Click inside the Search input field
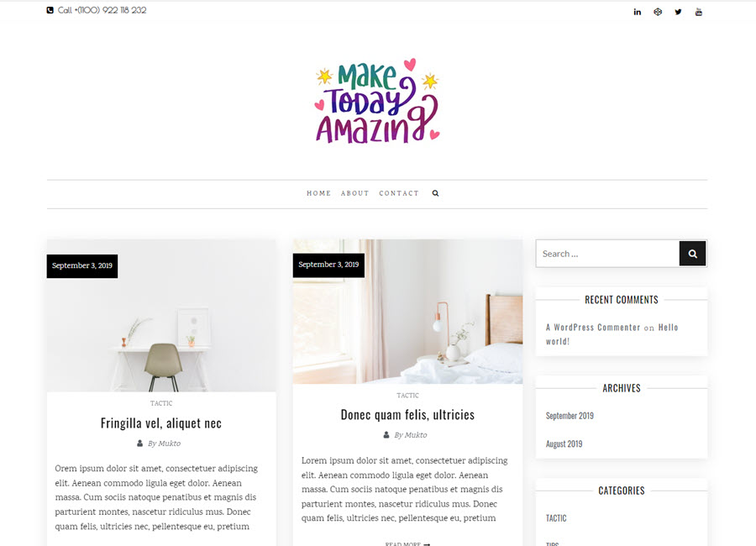756x546 pixels. 607,254
